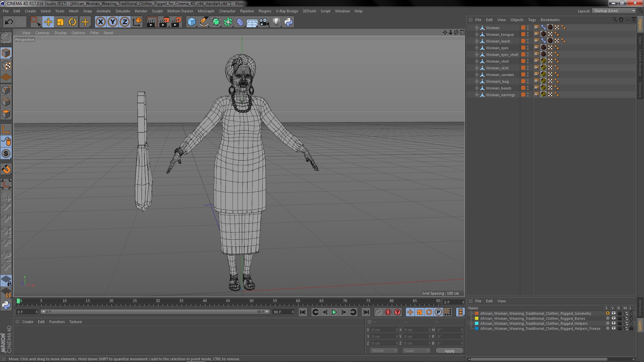Image resolution: width=644 pixels, height=362 pixels.
Task: Switch to Model mode in left sidebar
Action: coord(6,53)
